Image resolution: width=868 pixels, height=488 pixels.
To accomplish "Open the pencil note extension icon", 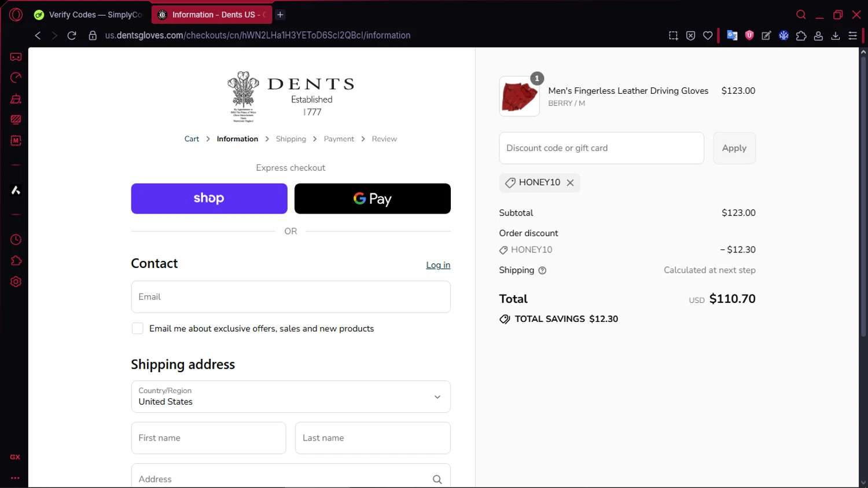I will pyautogui.click(x=766, y=35).
